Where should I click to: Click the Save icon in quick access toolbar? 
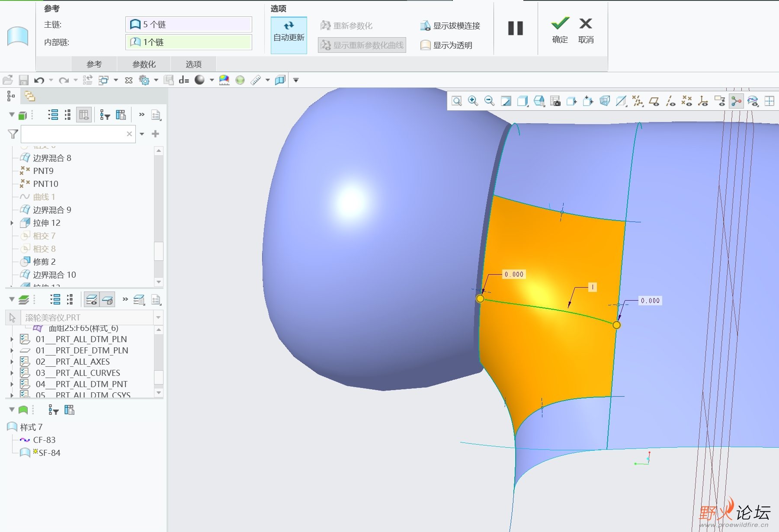tap(23, 80)
